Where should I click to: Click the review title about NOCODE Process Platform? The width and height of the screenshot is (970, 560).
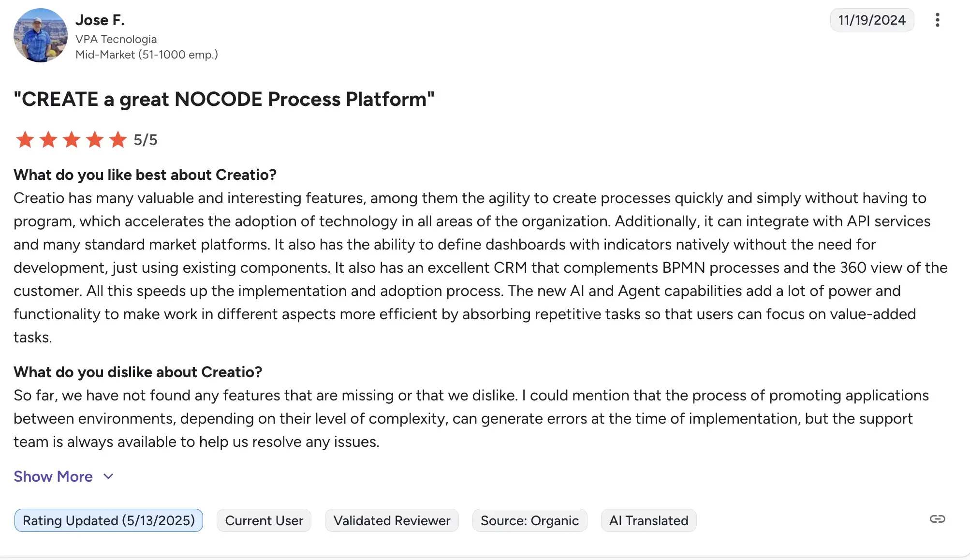pos(224,99)
